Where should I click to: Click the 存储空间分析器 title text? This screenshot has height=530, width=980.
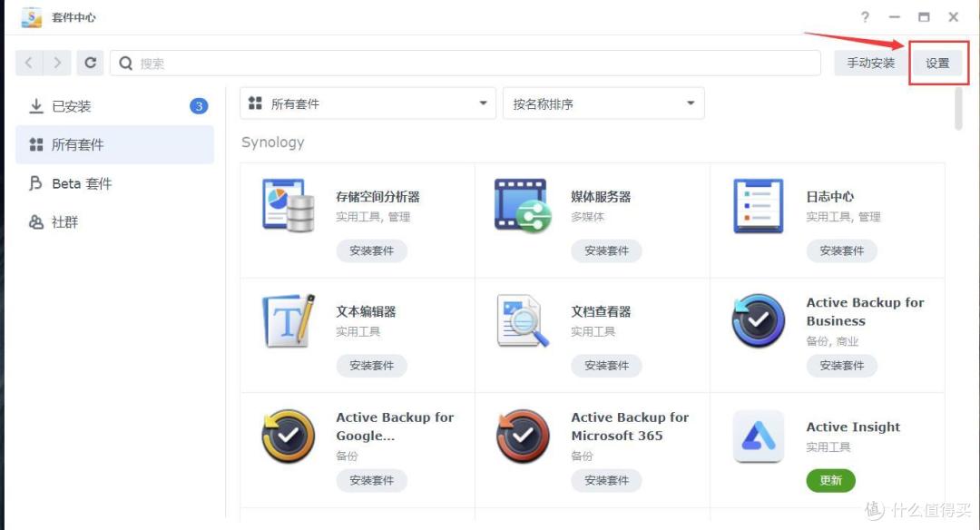click(377, 197)
